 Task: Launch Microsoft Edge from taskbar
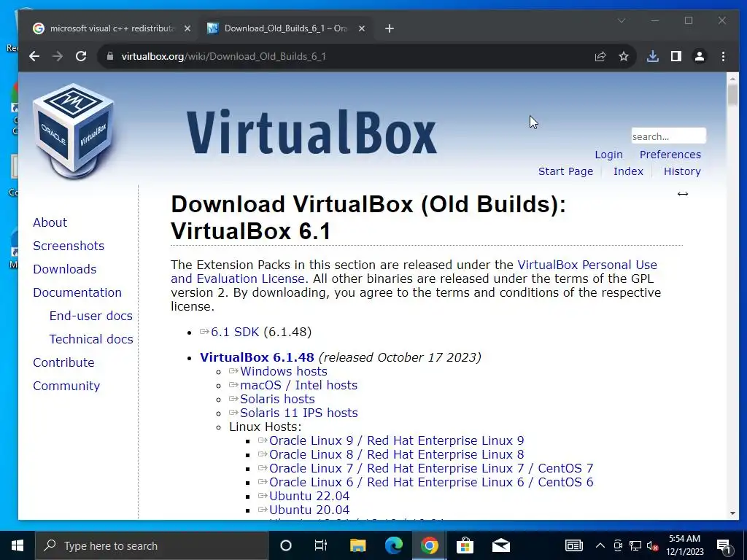pyautogui.click(x=393, y=545)
